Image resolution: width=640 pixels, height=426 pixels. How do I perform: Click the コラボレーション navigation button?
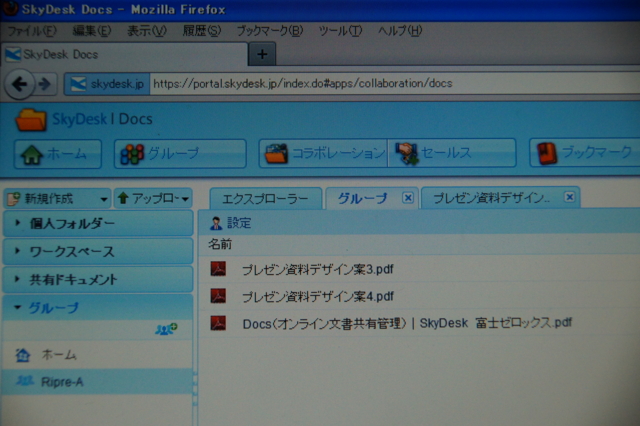click(x=323, y=153)
